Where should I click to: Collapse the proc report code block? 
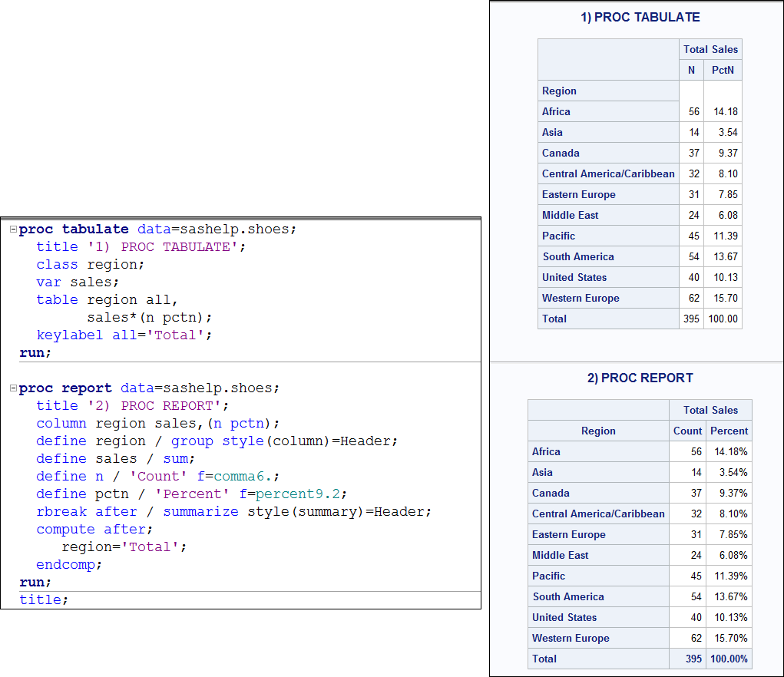pyautogui.click(x=13, y=388)
